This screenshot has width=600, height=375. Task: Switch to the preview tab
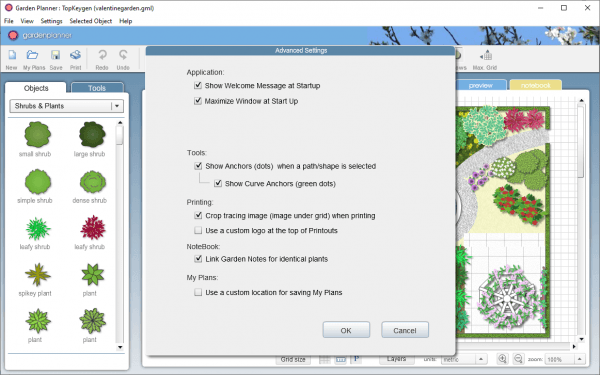coord(481,85)
